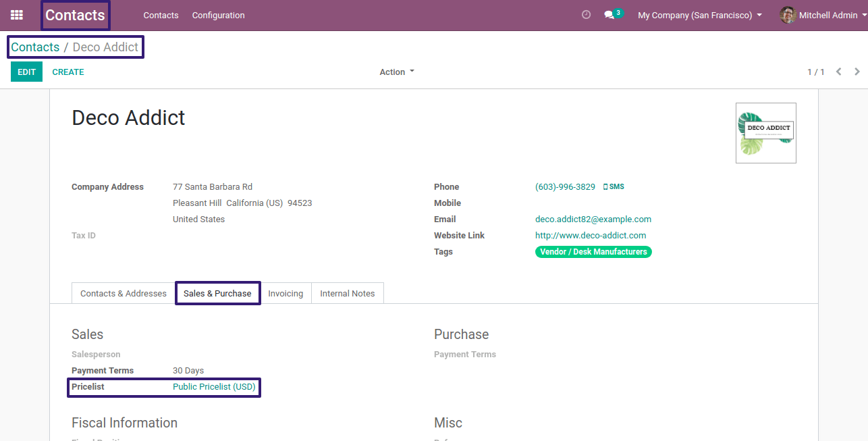Switch to Contacts & Addresses tab

(124, 293)
